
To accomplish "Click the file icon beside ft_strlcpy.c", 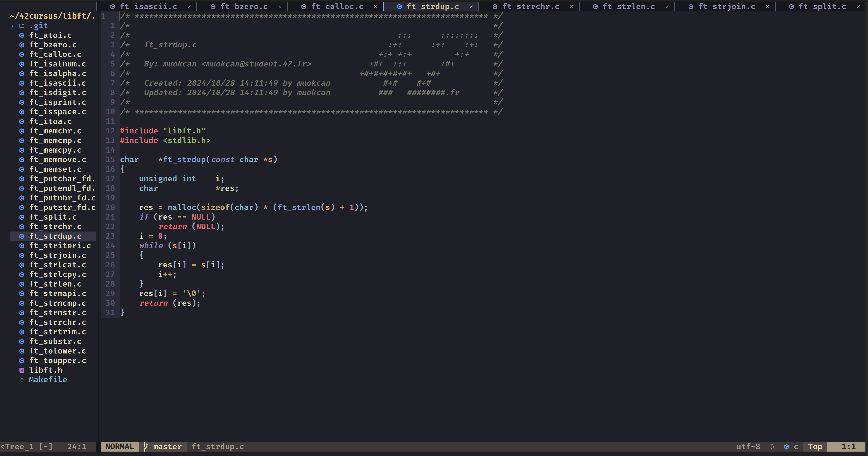I will click(22, 275).
